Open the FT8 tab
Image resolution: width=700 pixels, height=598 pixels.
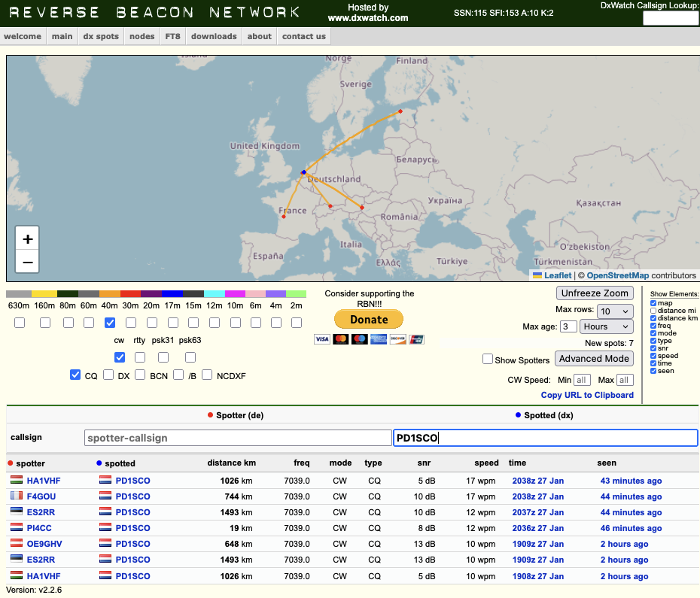(173, 36)
